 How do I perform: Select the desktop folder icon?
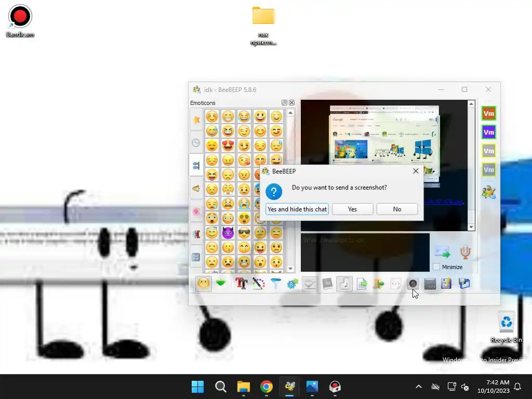click(x=263, y=25)
